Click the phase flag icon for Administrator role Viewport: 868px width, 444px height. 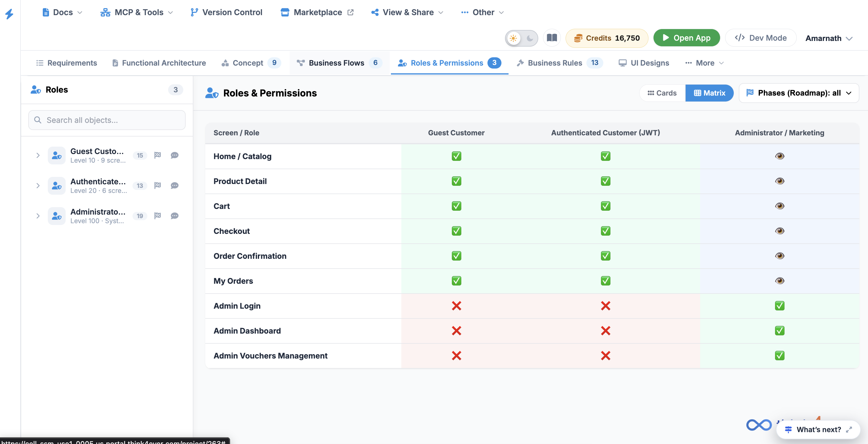(x=157, y=216)
